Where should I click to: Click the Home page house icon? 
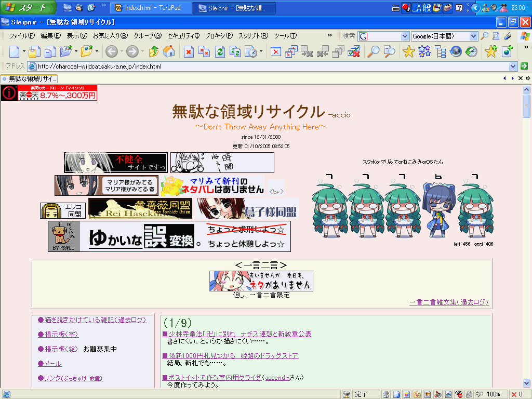tap(169, 51)
